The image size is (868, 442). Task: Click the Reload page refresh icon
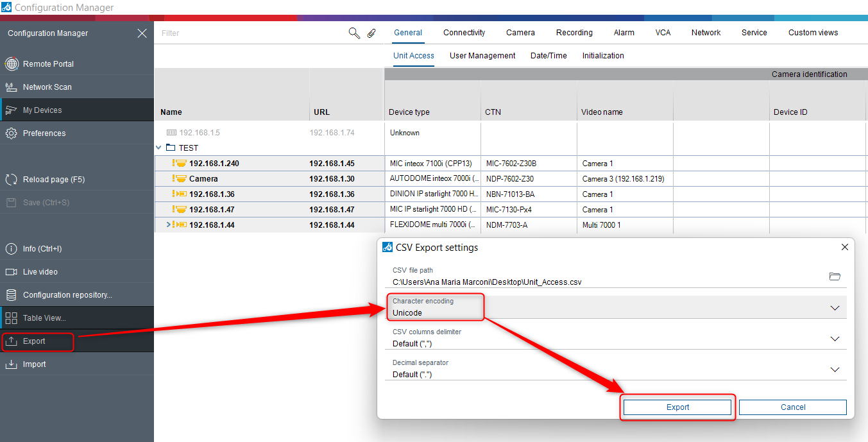(x=11, y=180)
